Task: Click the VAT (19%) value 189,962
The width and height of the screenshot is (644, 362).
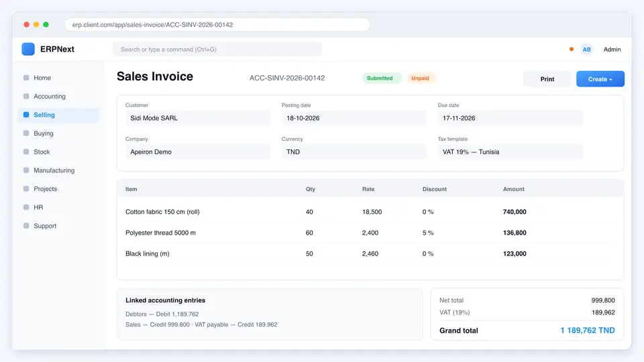Action: 603,312
